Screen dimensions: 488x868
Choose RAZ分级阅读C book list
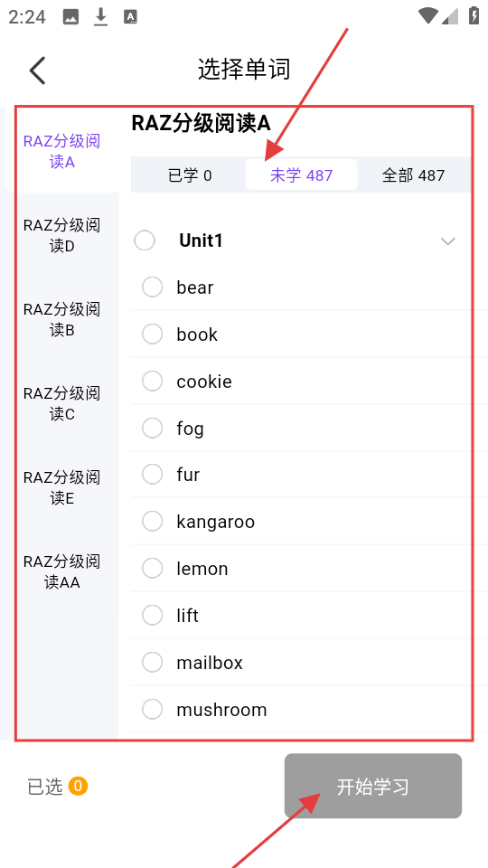click(x=62, y=403)
